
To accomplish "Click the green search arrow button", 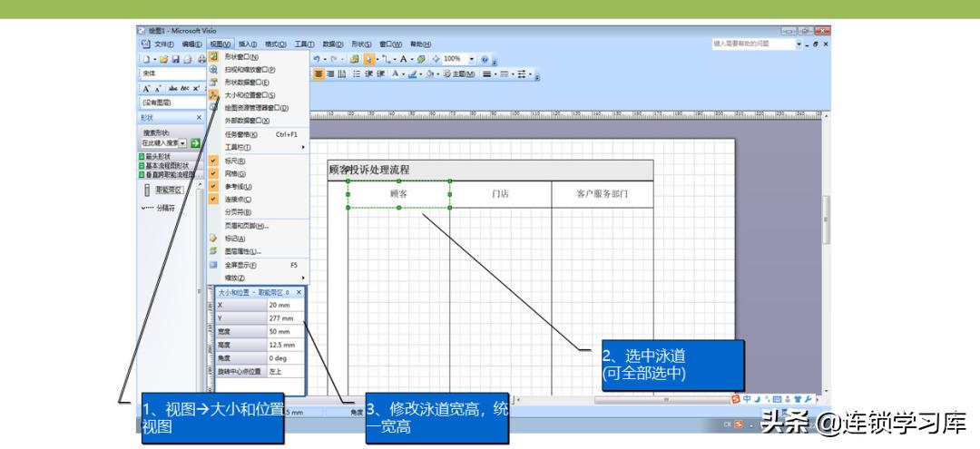I will (195, 143).
